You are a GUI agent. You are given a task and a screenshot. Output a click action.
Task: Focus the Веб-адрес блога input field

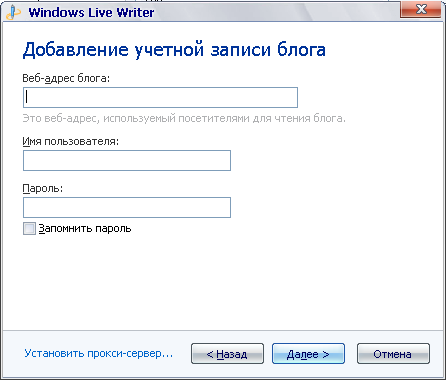[x=160, y=97]
